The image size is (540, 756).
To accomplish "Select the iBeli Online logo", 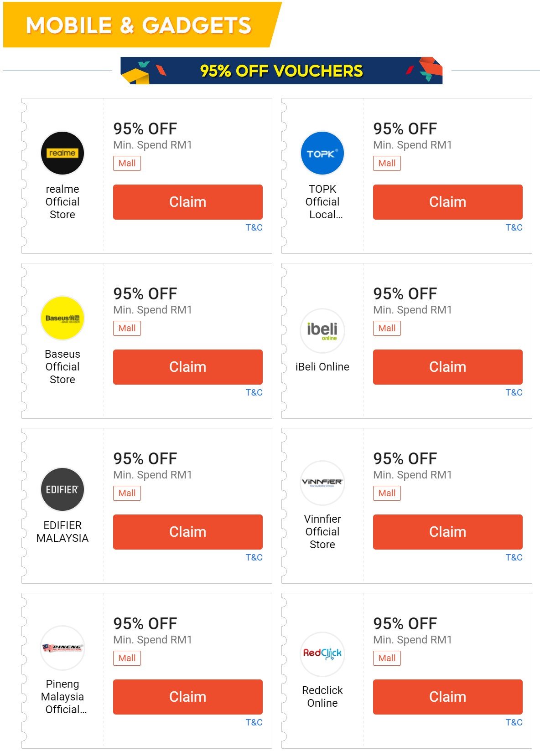I will click(322, 331).
